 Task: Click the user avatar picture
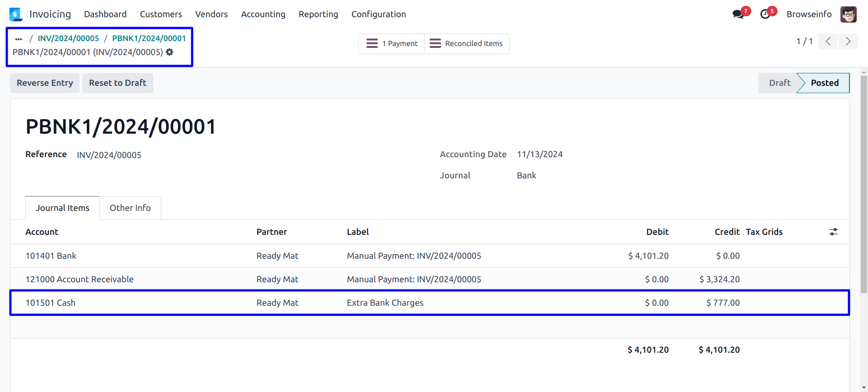pyautogui.click(x=848, y=14)
